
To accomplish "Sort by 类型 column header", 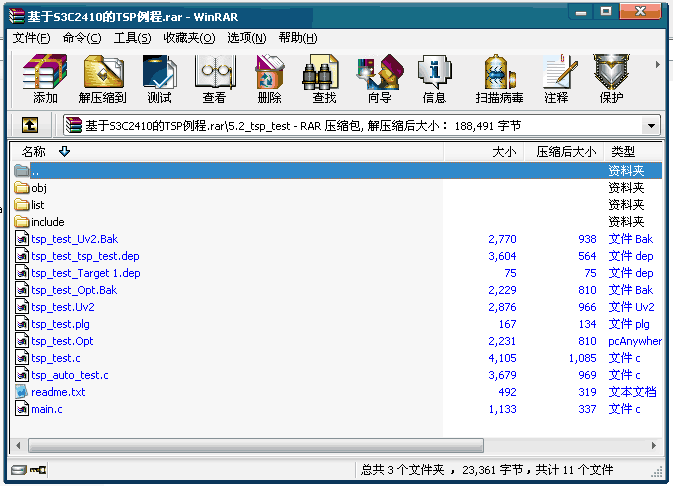I will 633,152.
